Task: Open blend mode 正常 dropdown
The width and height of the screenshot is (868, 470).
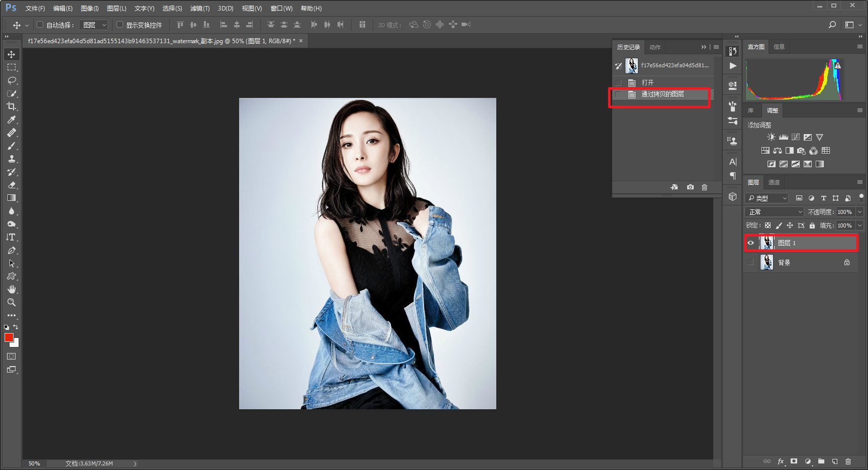Action: 775,212
